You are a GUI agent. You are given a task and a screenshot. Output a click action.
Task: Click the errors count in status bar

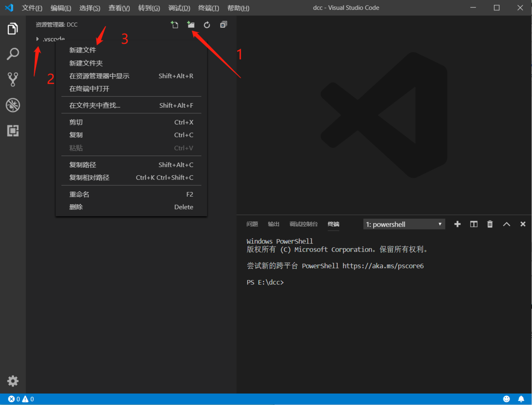[14, 399]
